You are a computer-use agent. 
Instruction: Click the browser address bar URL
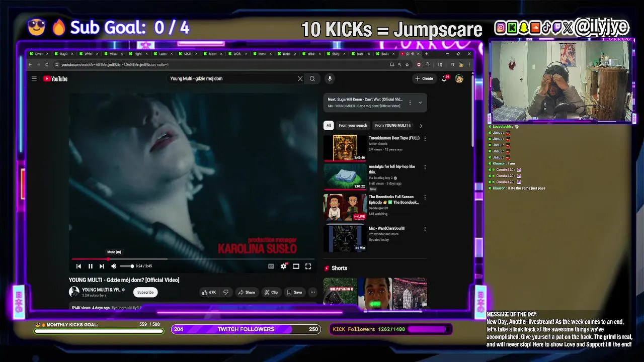[115, 64]
